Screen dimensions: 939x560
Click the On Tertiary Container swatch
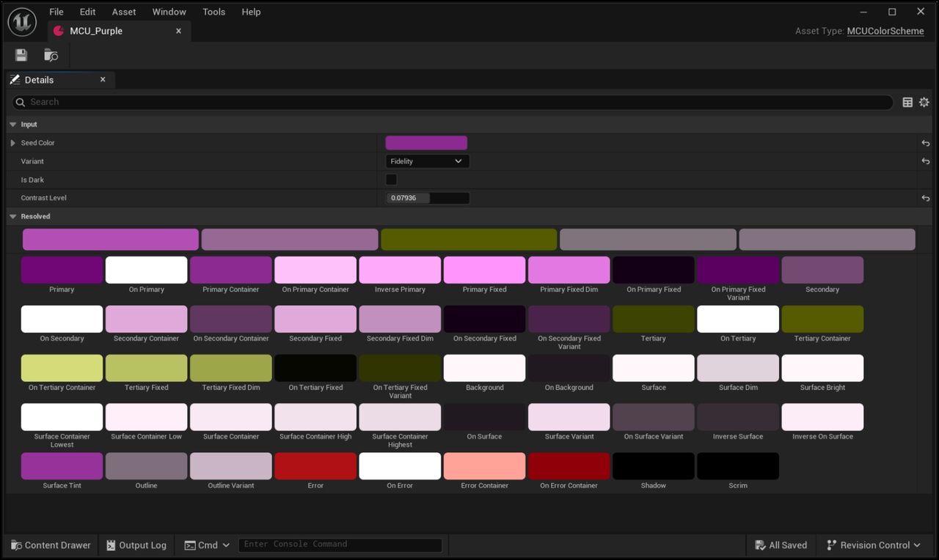pyautogui.click(x=62, y=368)
